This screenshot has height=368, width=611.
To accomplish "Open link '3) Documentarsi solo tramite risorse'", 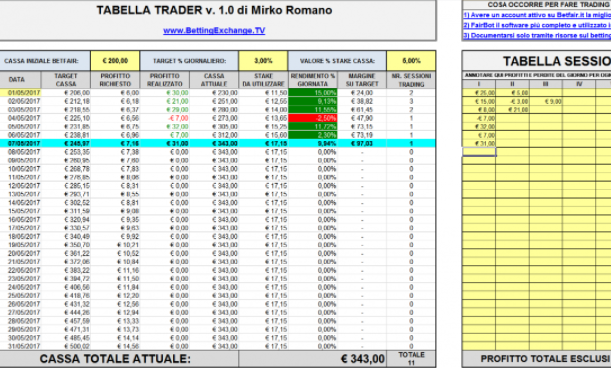I will (x=537, y=35).
